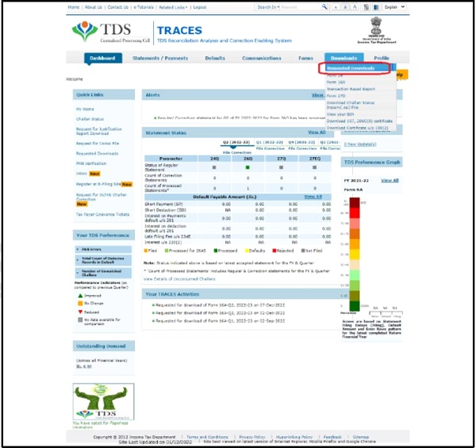The width and height of the screenshot is (476, 448).
Task: Click Sitemap footer link
Action: click(361, 437)
